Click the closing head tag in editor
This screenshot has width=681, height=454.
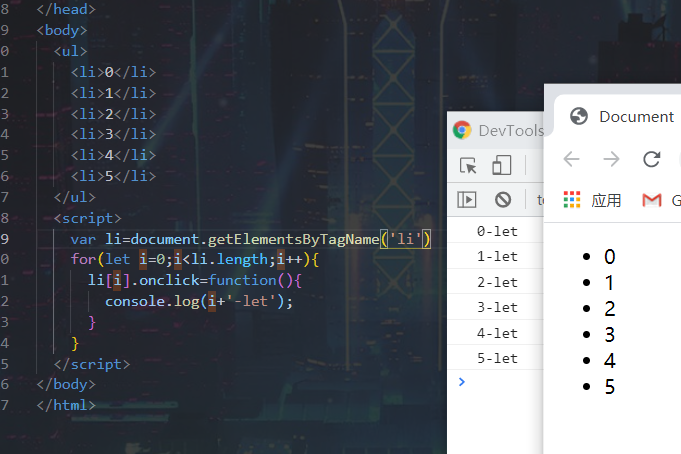66,9
